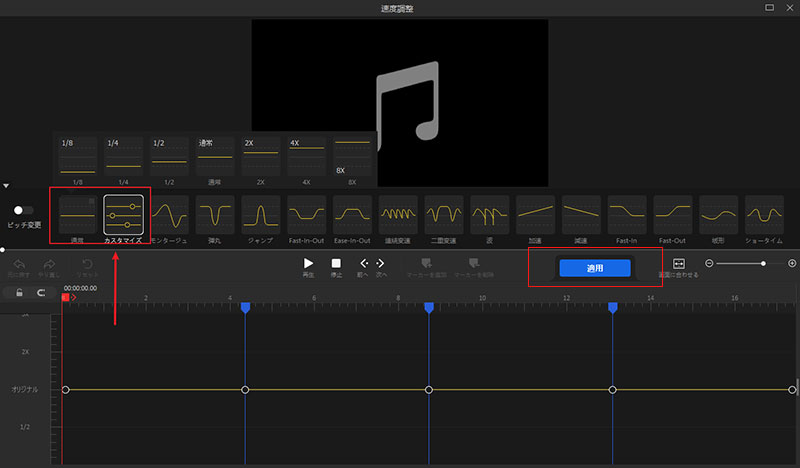Choose the 加速 acceleration ramp curve

point(535,215)
